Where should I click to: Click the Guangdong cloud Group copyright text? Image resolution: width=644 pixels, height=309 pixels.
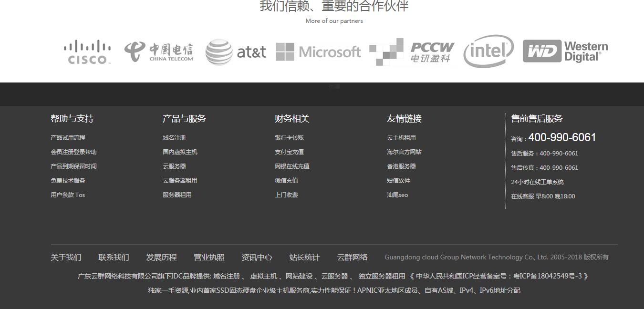497,257
